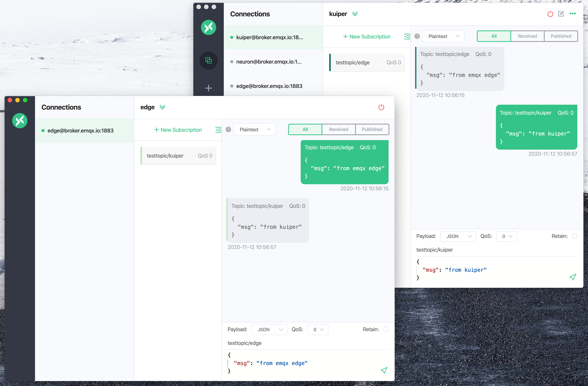Open the QoS dropdown in edge panel
This screenshot has width=588, height=386.
click(x=317, y=329)
